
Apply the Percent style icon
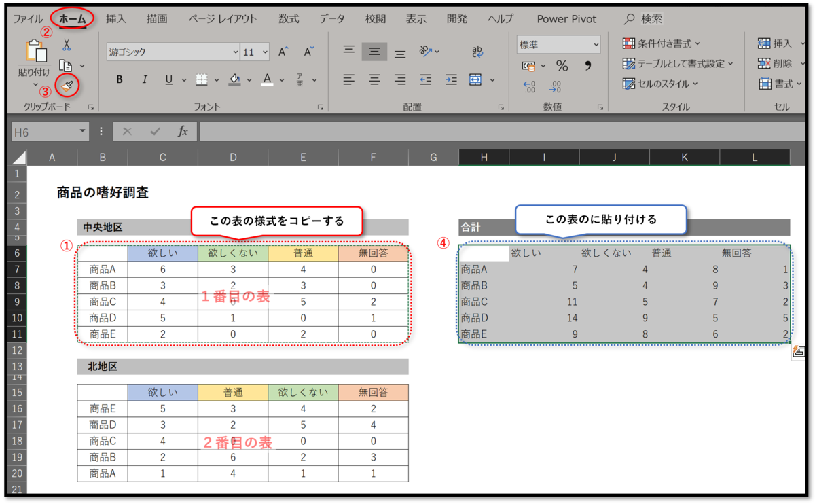pyautogui.click(x=561, y=66)
